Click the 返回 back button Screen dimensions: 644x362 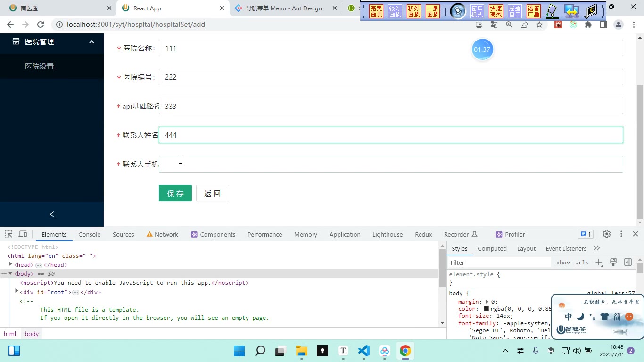[213, 193]
